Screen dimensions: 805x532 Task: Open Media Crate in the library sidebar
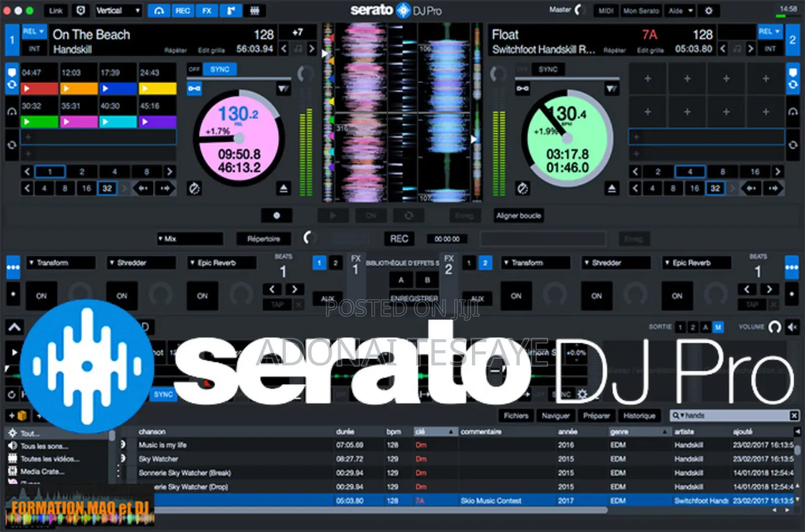click(43, 472)
